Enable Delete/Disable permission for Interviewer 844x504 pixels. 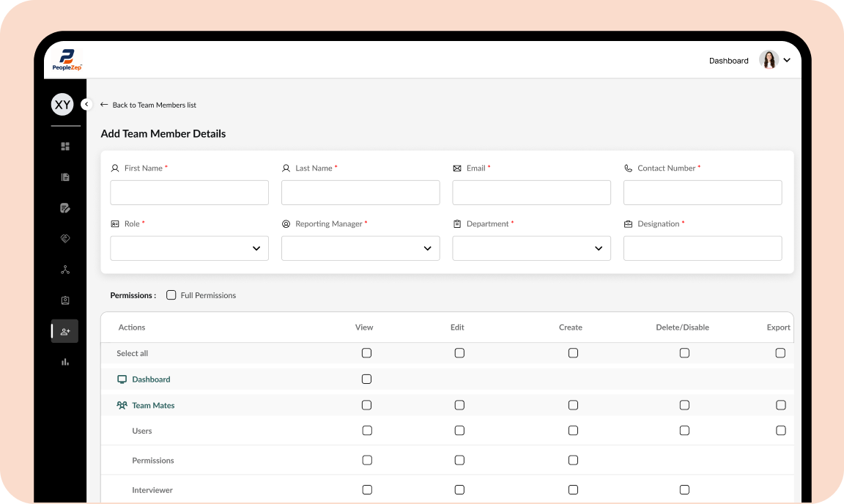click(x=684, y=490)
